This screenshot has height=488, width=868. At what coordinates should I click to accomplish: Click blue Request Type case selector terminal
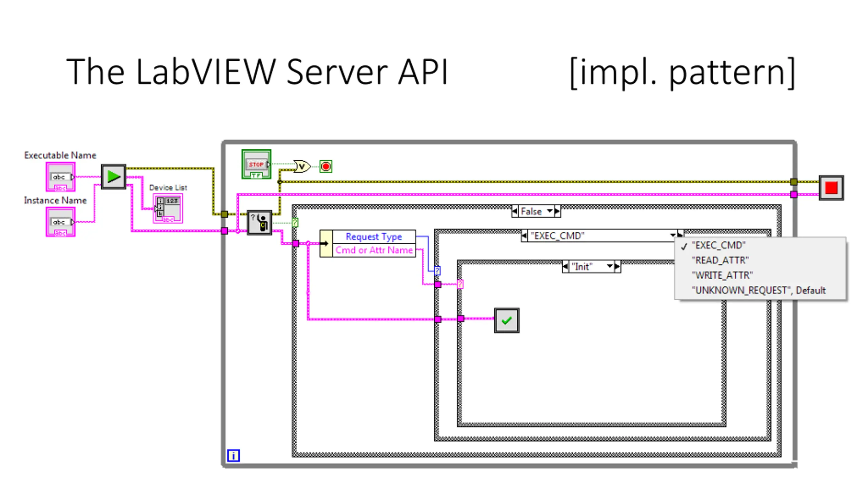click(x=437, y=271)
